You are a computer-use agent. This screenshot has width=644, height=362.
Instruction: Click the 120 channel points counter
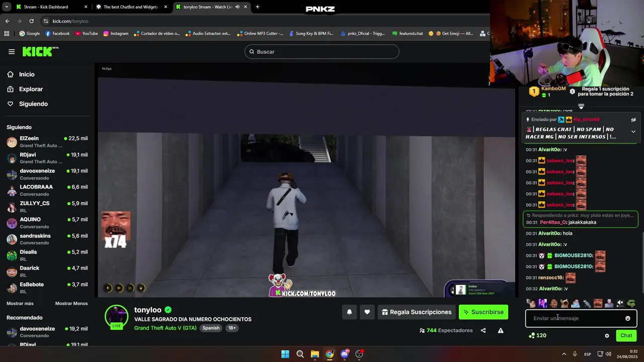click(537, 335)
